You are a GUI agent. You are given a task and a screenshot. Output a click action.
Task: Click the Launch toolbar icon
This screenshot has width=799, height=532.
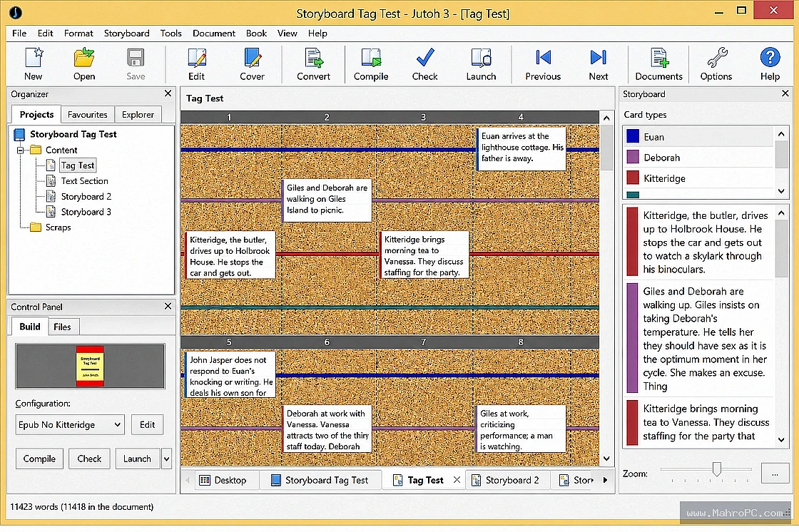tap(481, 63)
